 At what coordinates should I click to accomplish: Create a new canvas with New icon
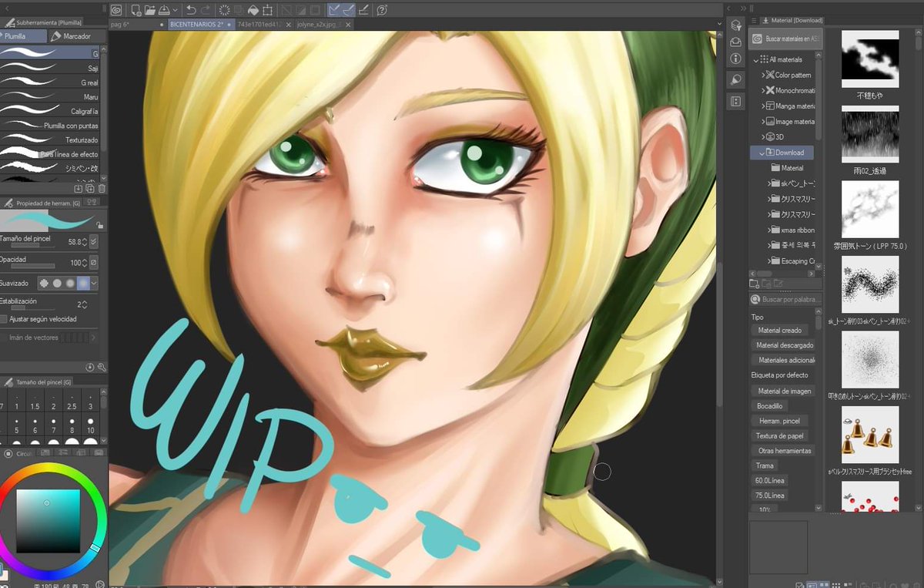(x=136, y=10)
